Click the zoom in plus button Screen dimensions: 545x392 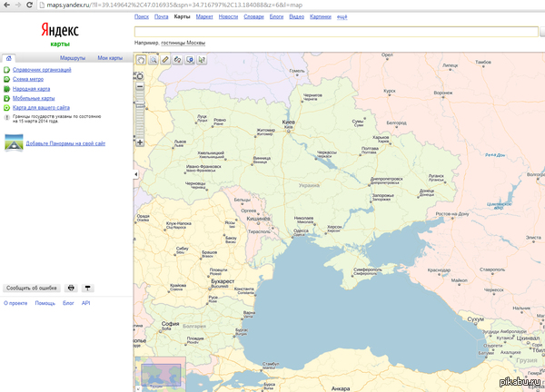pyautogui.click(x=139, y=142)
